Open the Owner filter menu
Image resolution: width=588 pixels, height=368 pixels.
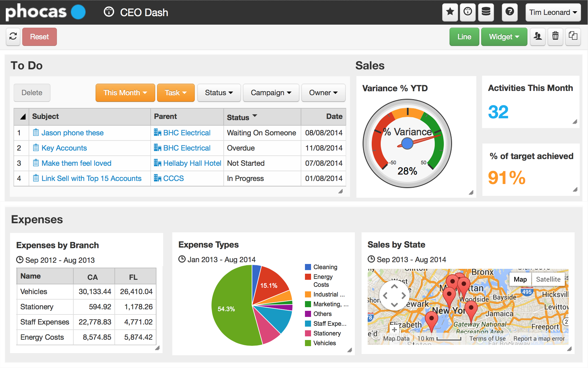(x=323, y=93)
